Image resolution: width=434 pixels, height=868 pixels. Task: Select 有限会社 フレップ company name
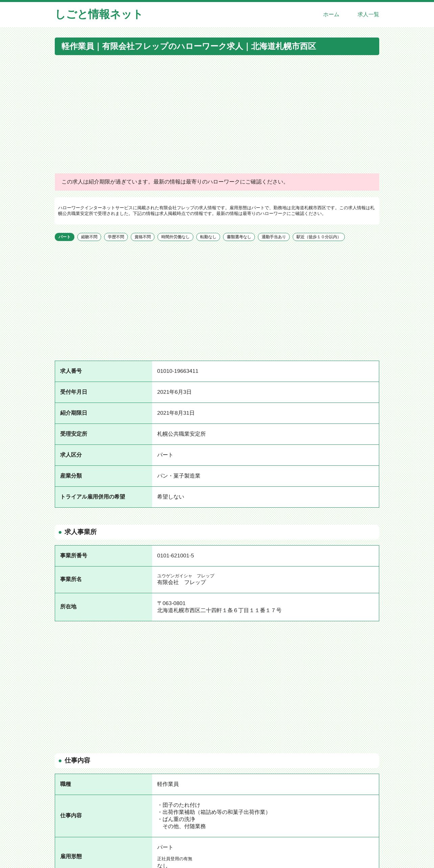tap(182, 582)
